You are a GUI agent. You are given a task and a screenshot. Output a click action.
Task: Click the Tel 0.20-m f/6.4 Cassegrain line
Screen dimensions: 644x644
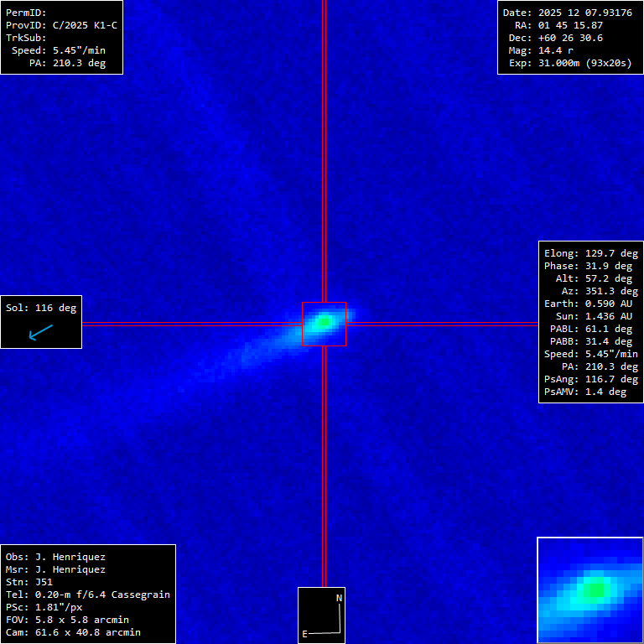click(x=88, y=595)
